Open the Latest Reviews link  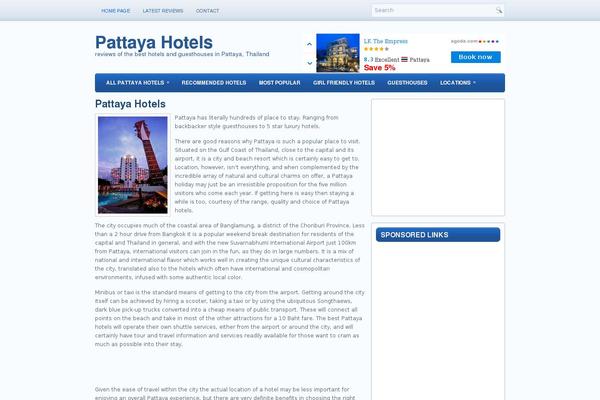click(x=163, y=11)
